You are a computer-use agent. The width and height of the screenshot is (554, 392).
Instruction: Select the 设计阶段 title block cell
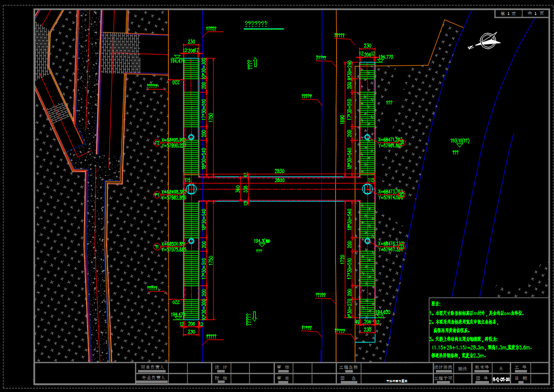click(443, 367)
